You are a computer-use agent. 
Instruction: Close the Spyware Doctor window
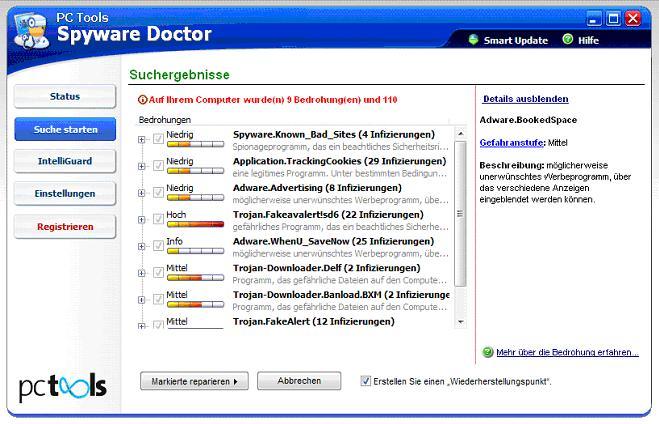633,19
